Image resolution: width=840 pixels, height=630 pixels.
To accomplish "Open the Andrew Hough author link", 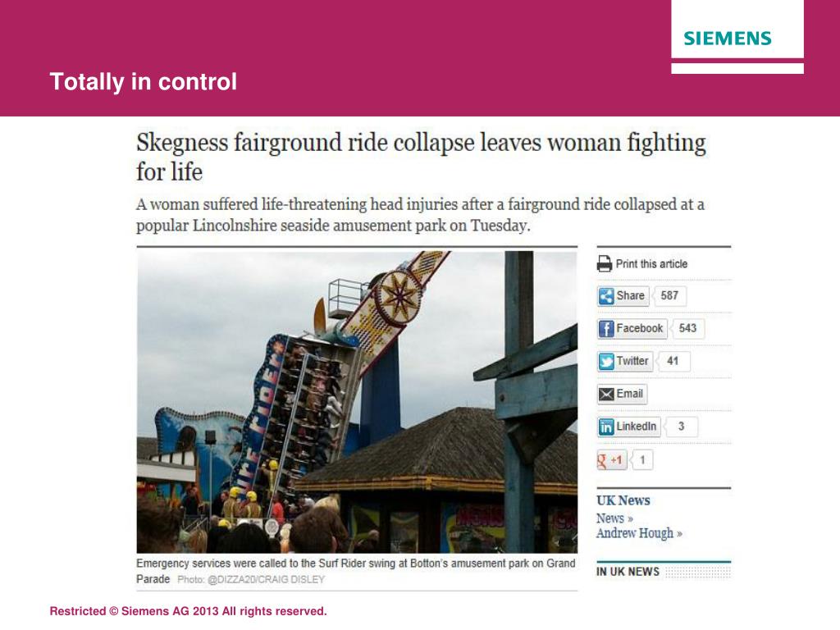I will point(639,533).
